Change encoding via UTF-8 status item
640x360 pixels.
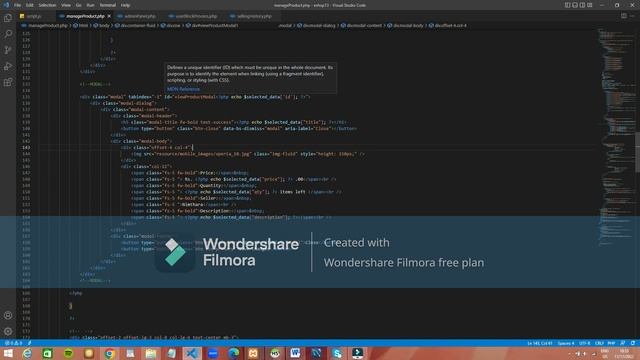(x=584, y=343)
